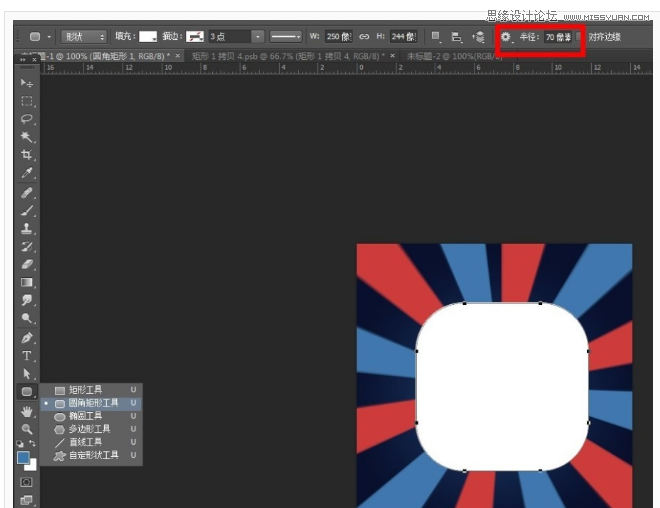Select the Gradient tool
This screenshot has width=660, height=508.
click(27, 282)
